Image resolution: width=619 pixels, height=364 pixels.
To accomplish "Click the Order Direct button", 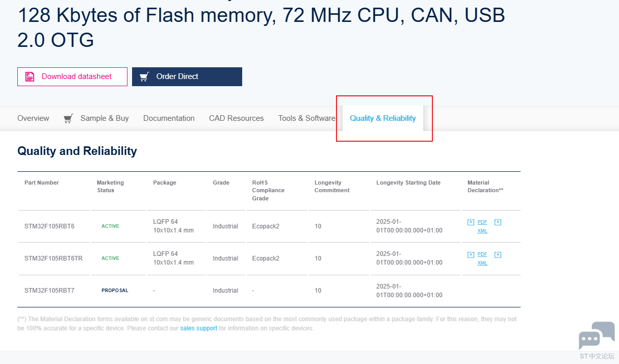I will (187, 76).
